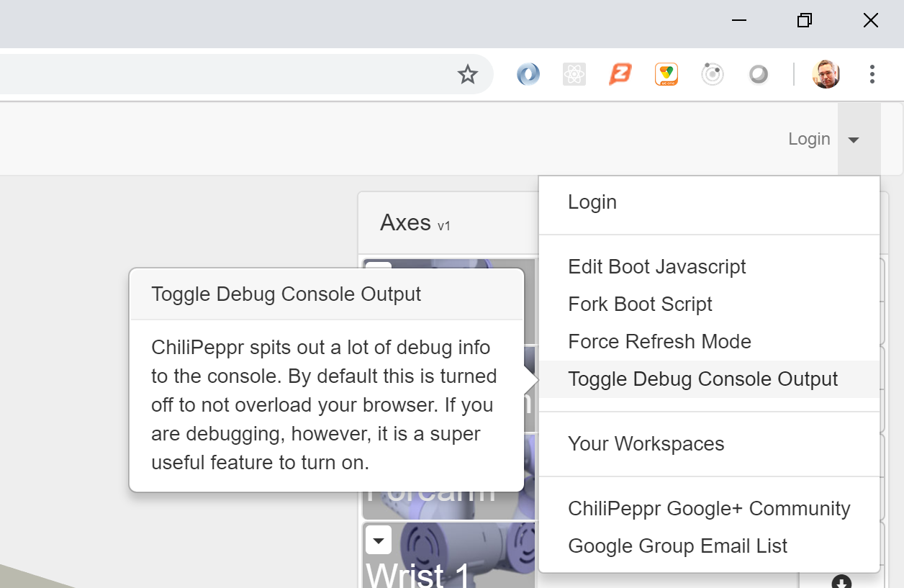Image resolution: width=904 pixels, height=588 pixels.
Task: Enable Force Refresh Mode
Action: tap(709, 342)
